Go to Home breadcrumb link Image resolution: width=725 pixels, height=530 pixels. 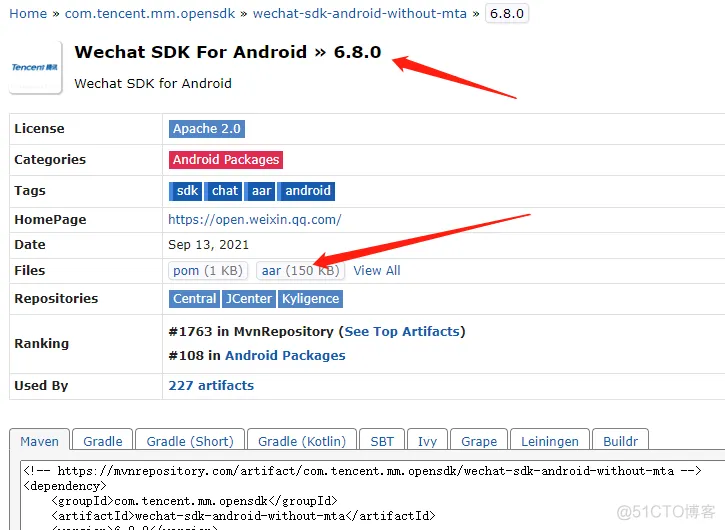(28, 13)
